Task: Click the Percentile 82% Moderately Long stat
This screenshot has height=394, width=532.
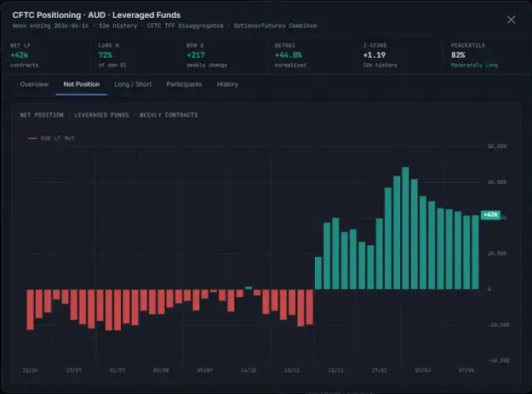Action: (487, 55)
